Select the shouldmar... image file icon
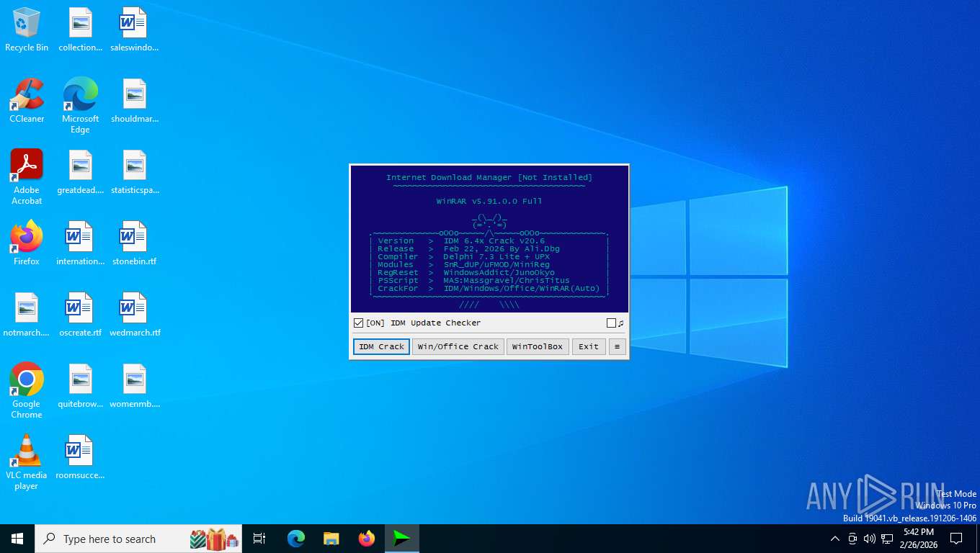The width and height of the screenshot is (980, 553). [134, 101]
